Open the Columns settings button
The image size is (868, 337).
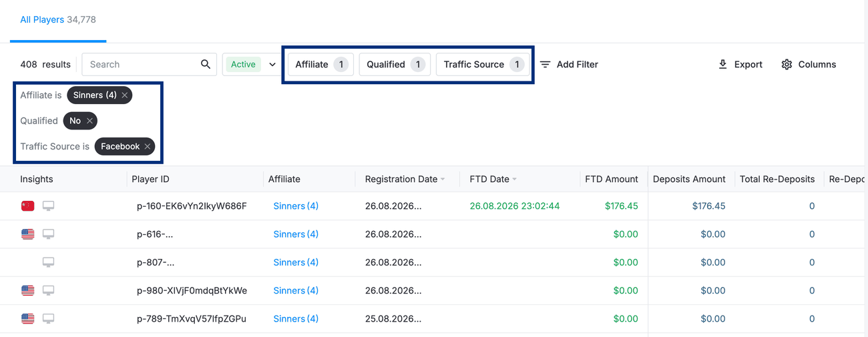tap(809, 64)
